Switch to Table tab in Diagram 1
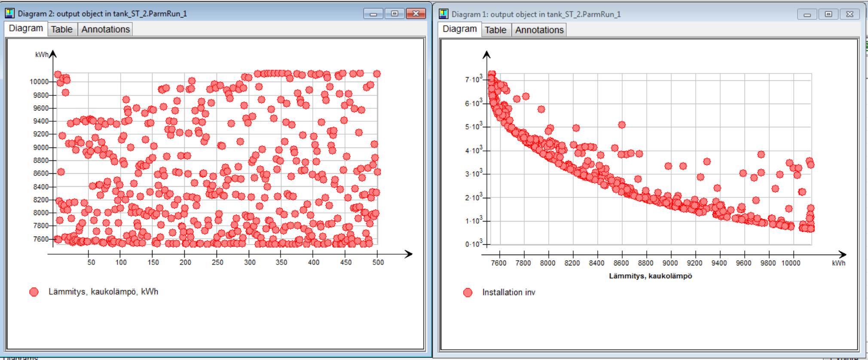 point(495,30)
